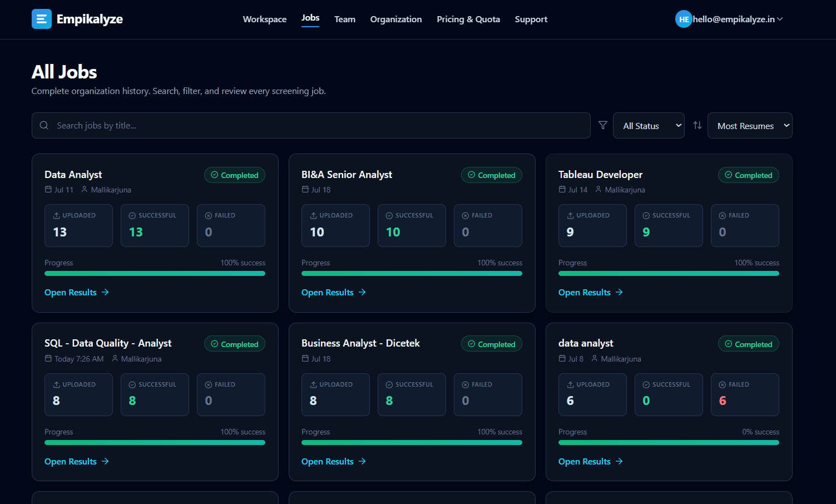Screen dimensions: 836x504
Task: Click the person icon beside Mallikarjuna in Tableau Developer
Action: point(598,190)
